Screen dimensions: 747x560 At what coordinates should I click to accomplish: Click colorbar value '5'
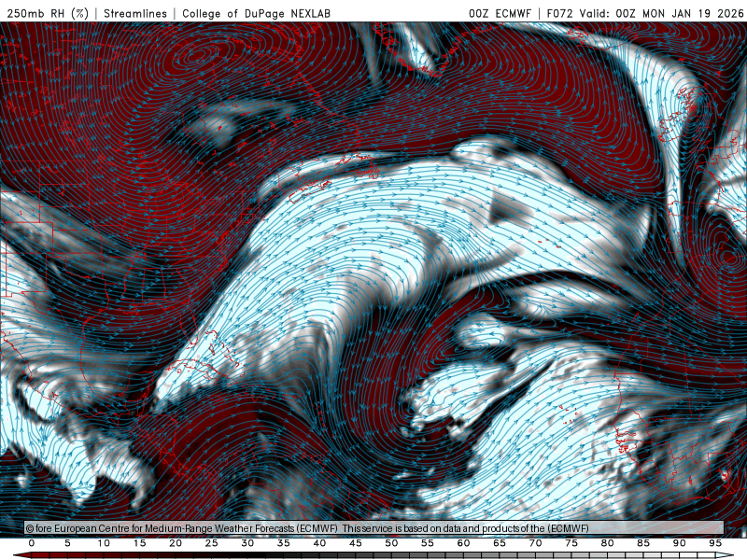67,543
